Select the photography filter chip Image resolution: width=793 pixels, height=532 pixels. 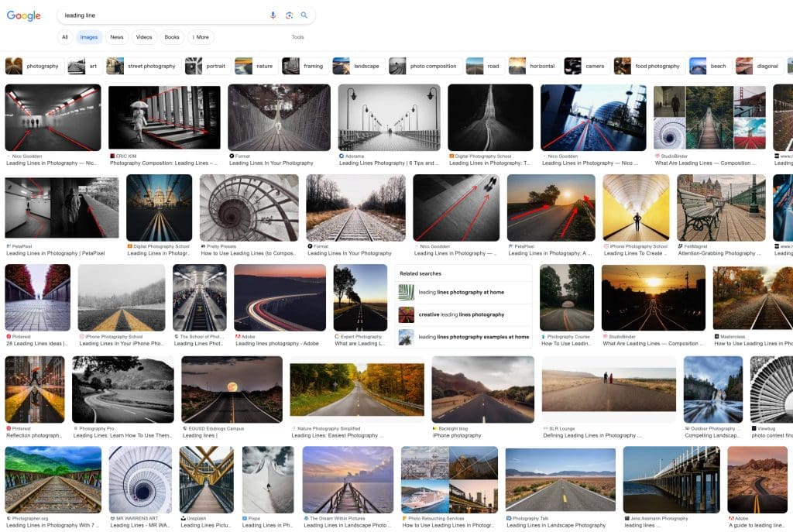[33, 66]
